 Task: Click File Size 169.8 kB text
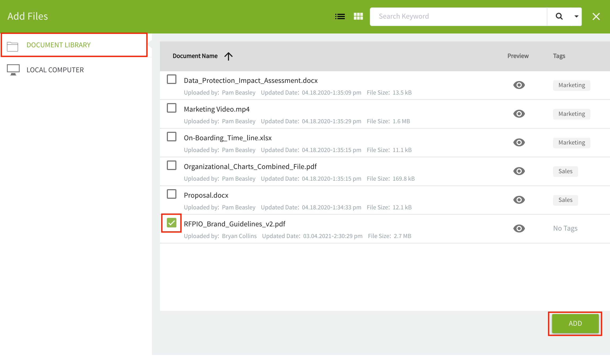point(391,179)
